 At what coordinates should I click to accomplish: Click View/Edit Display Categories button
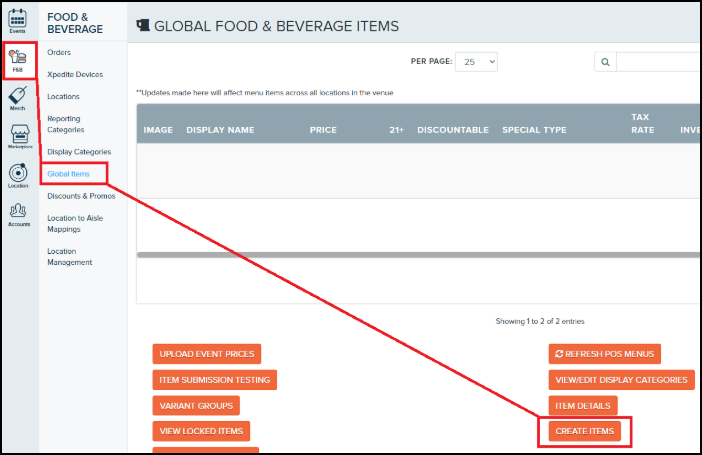(x=621, y=380)
